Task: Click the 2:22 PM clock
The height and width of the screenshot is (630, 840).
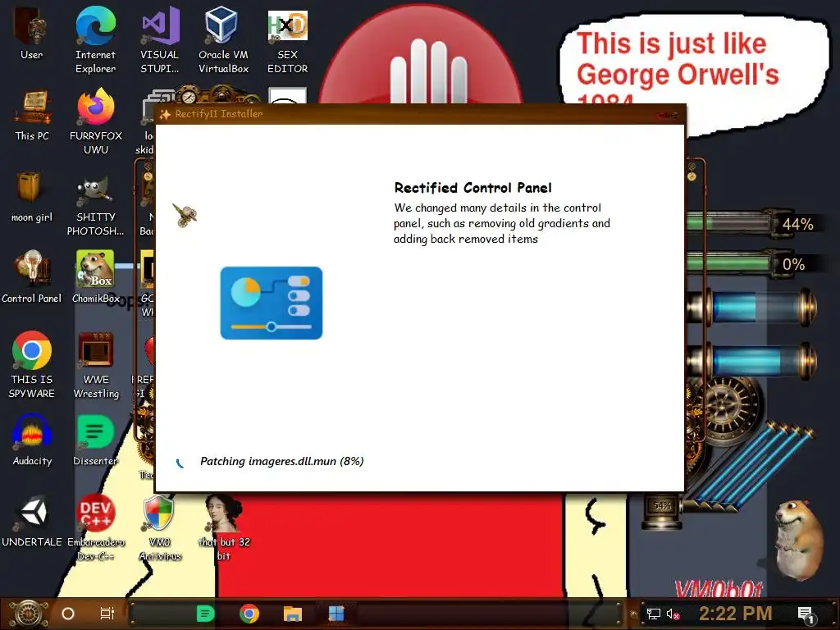Action: click(x=736, y=614)
